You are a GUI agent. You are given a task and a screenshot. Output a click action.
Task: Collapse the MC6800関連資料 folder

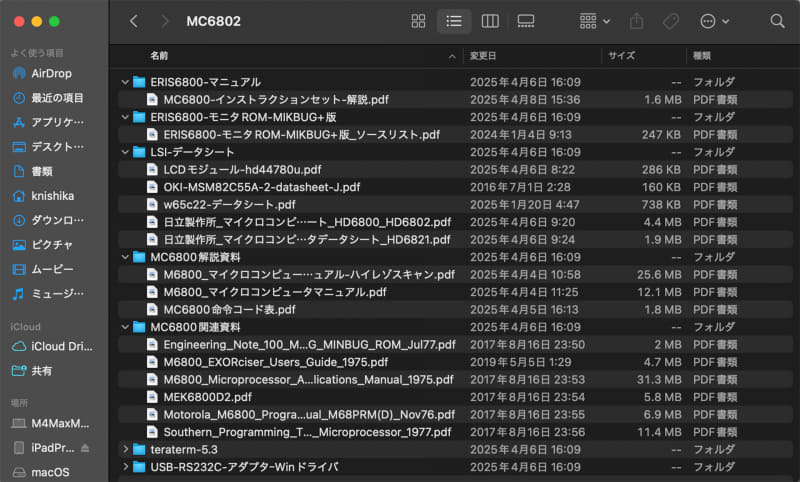125,327
